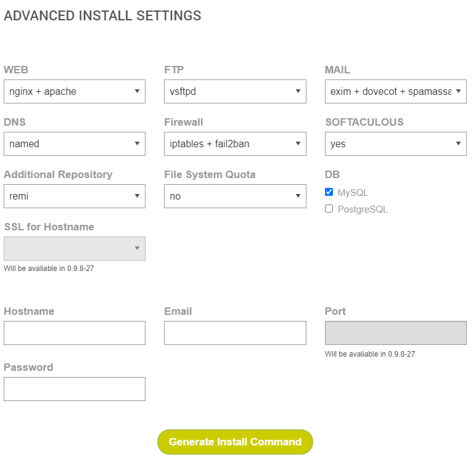Expand the MAIL server dropdown
The width and height of the screenshot is (476, 470).
(395, 92)
